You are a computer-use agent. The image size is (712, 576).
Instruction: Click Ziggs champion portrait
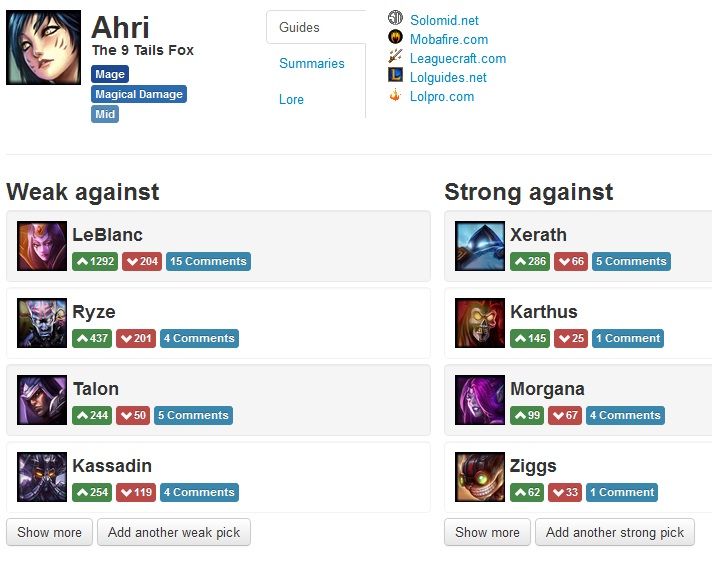tap(480, 477)
